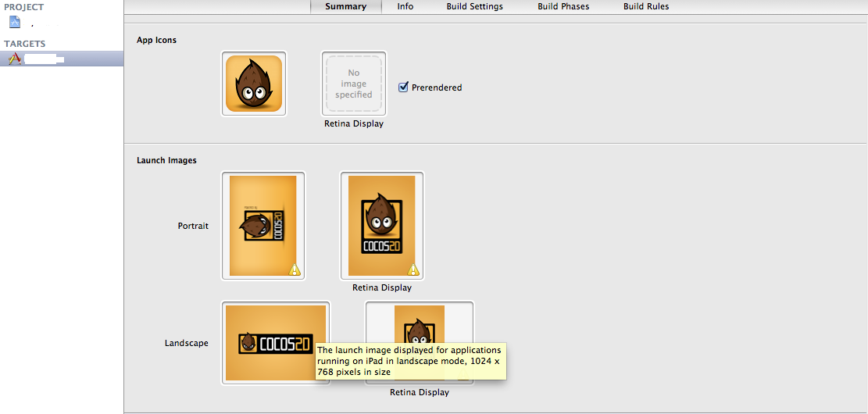Click the PROJECT sidebar header
The height and width of the screenshot is (414, 868).
pyautogui.click(x=23, y=7)
